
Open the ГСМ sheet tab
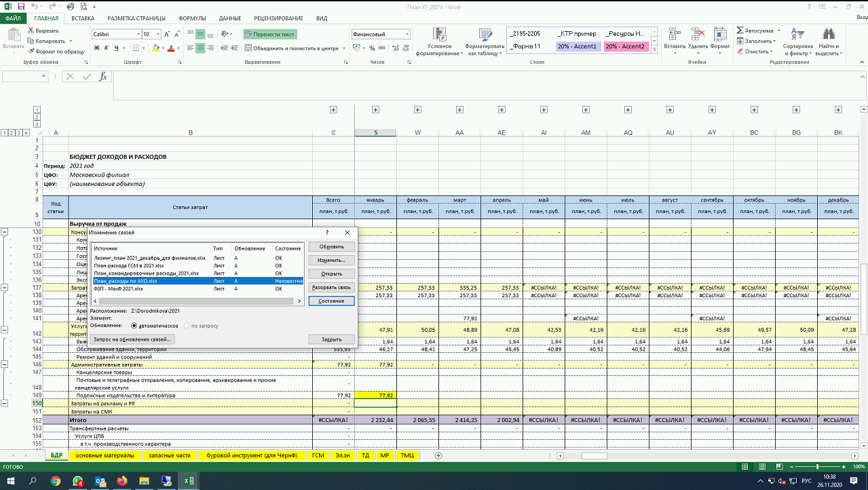[x=318, y=455]
